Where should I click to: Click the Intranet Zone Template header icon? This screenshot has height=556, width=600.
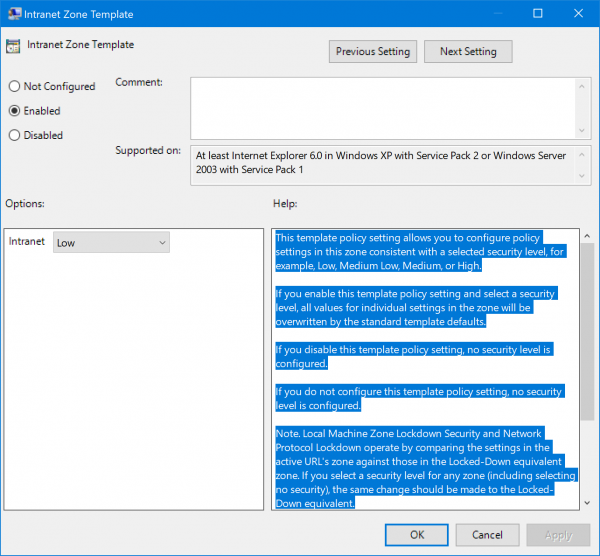(14, 46)
